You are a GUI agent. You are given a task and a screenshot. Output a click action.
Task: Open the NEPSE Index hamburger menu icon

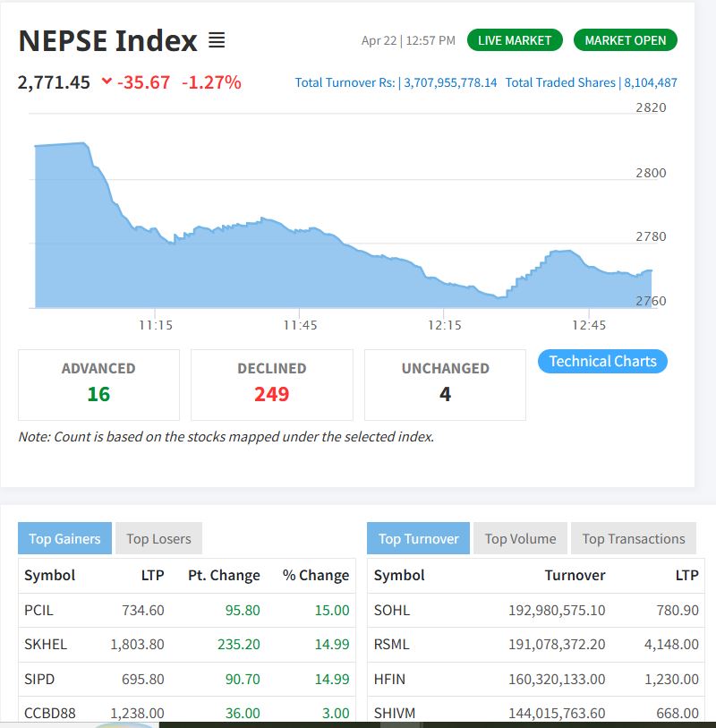[x=217, y=41]
